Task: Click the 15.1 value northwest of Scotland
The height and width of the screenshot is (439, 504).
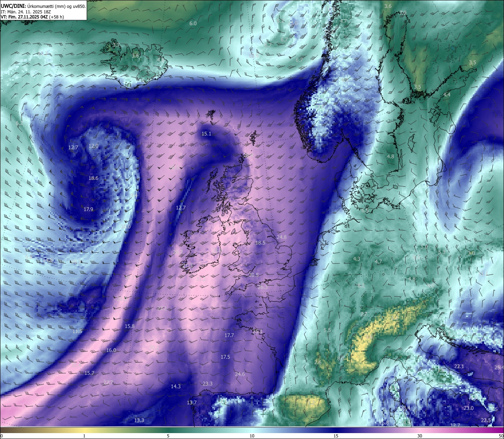Action: point(206,134)
